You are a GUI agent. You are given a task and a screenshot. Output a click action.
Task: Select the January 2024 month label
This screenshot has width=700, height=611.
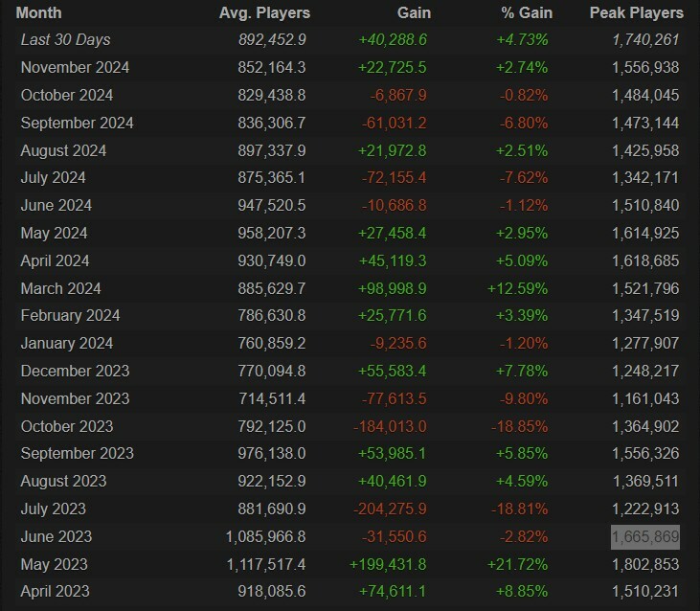pos(67,343)
